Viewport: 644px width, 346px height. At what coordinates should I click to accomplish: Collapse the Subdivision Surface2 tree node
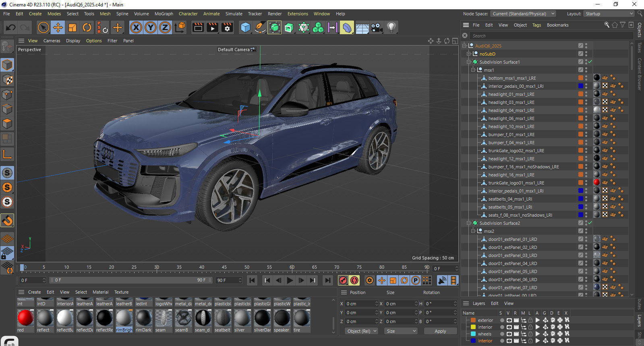pyautogui.click(x=469, y=223)
